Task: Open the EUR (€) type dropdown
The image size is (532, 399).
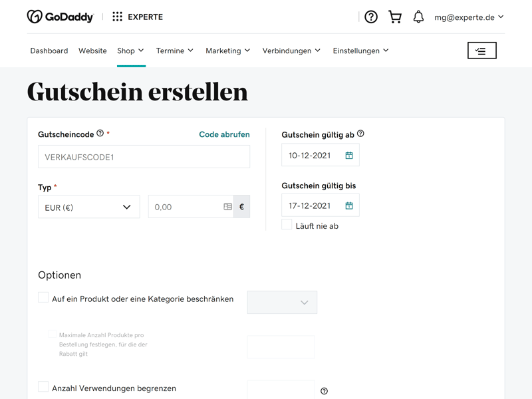Action: coord(88,207)
